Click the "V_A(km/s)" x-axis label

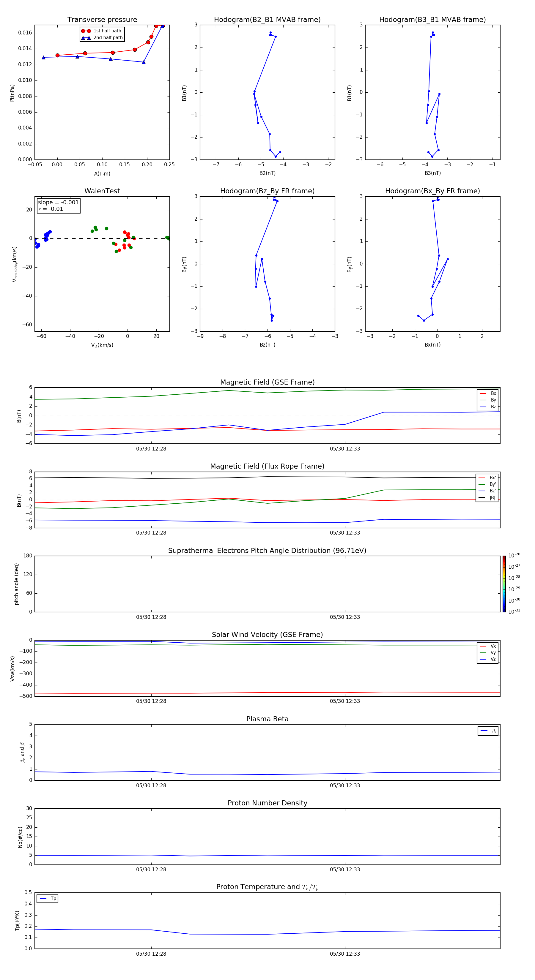(102, 345)
